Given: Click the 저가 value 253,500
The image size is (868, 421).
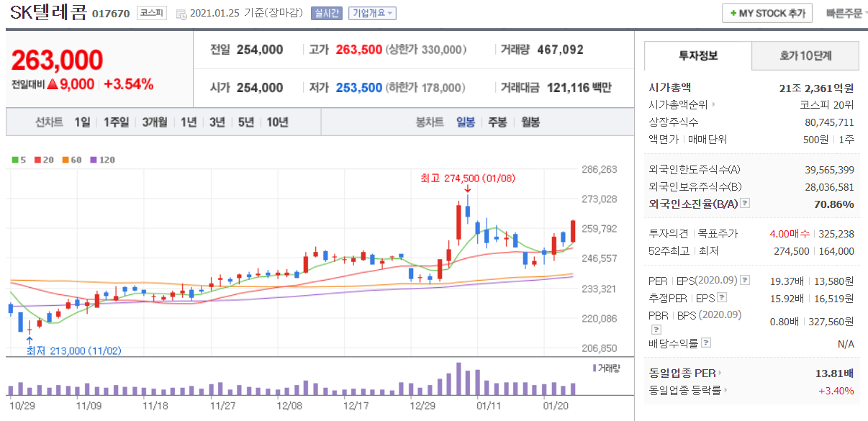Looking at the screenshot, I should [358, 88].
